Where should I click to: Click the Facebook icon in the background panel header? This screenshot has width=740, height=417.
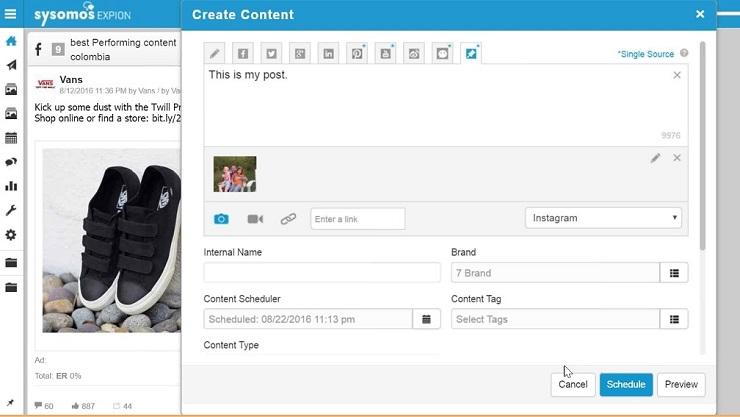38,49
